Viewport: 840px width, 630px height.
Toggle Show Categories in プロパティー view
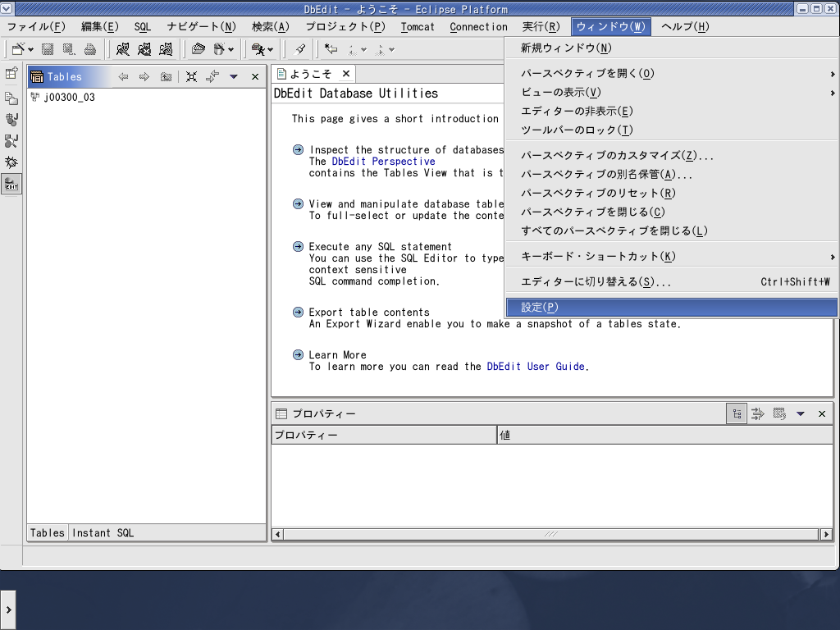pos(737,413)
